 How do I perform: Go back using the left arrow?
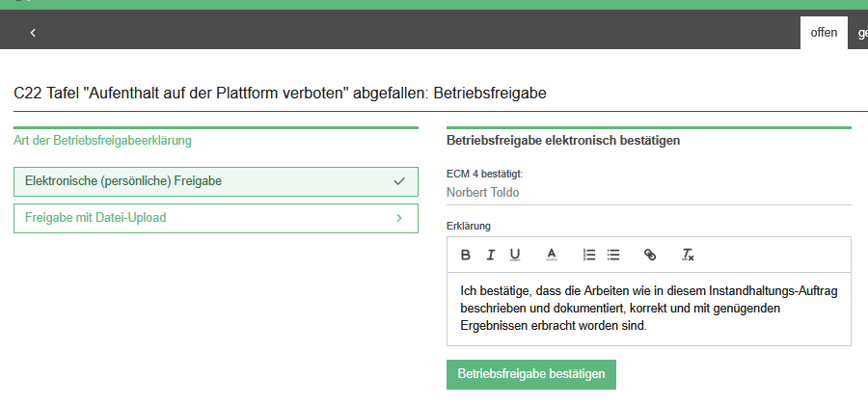click(33, 33)
